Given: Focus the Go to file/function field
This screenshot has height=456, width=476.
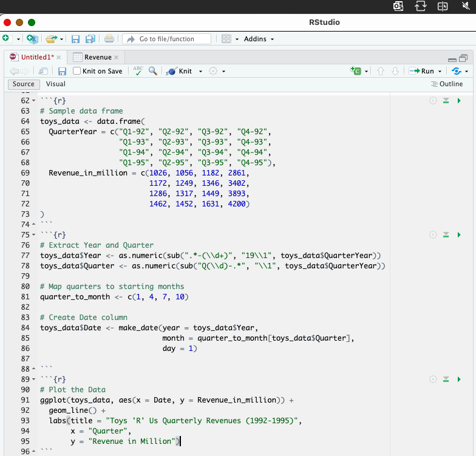Looking at the screenshot, I should [166, 39].
